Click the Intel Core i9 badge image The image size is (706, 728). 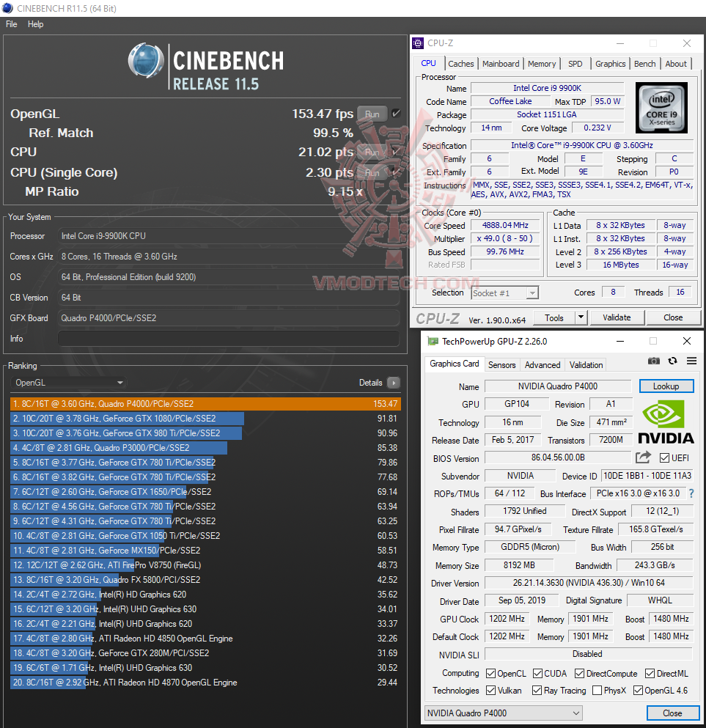[x=661, y=108]
